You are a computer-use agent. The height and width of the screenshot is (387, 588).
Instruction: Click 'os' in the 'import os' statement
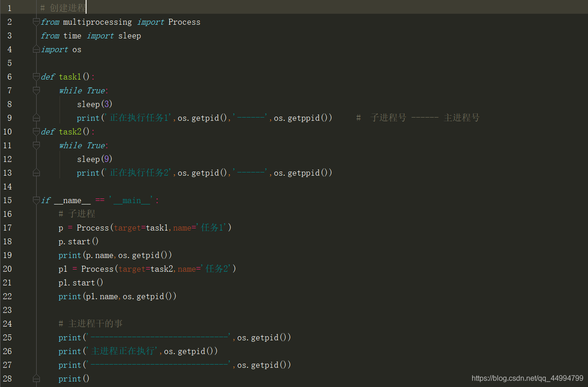(x=77, y=49)
